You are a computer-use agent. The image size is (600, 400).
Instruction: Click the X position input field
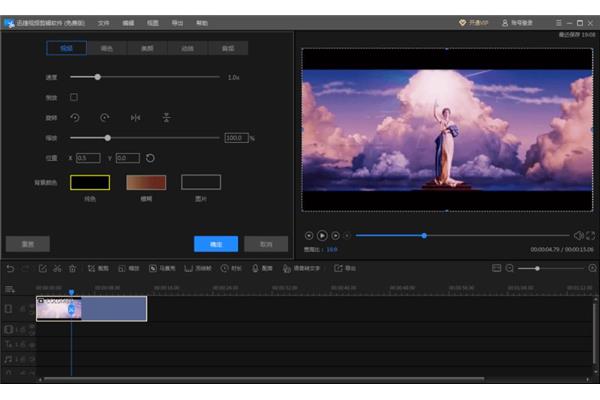[88, 158]
